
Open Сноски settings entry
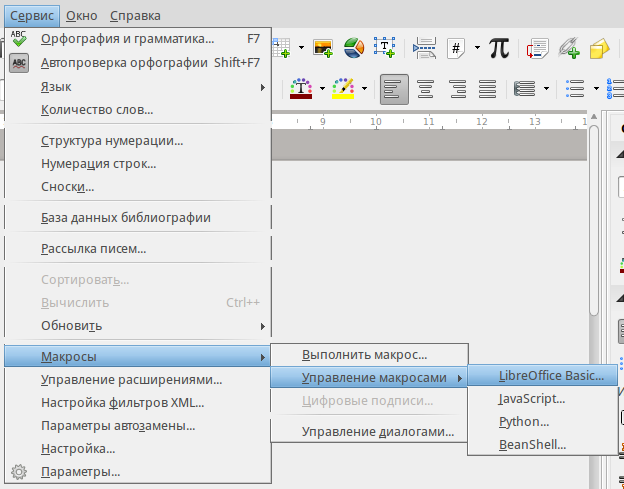click(x=138, y=187)
